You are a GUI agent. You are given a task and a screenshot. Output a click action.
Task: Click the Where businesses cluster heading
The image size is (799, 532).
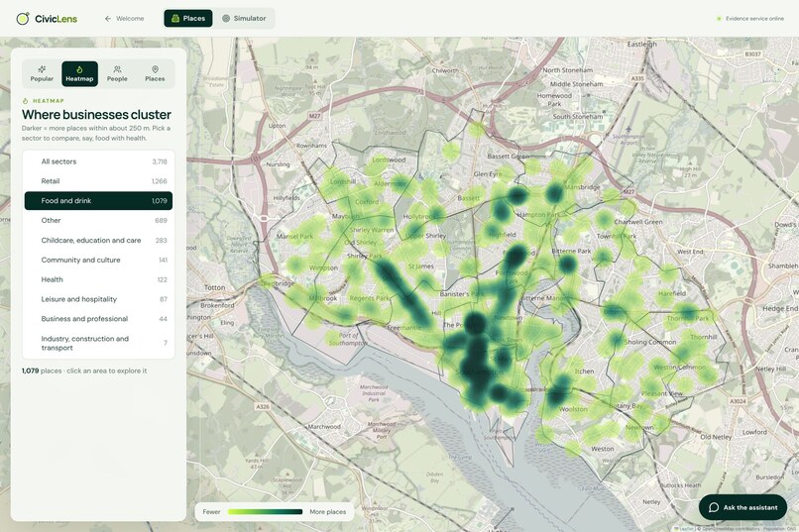pyautogui.click(x=96, y=115)
